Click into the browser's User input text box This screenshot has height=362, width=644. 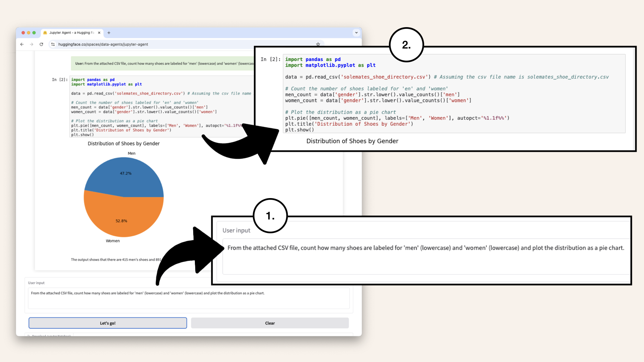(x=189, y=298)
